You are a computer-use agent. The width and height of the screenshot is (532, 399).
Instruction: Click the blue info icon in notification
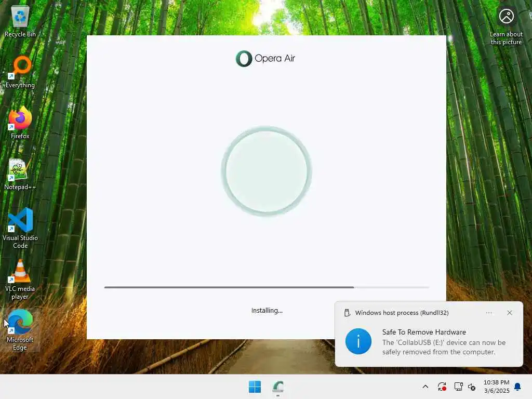(358, 341)
